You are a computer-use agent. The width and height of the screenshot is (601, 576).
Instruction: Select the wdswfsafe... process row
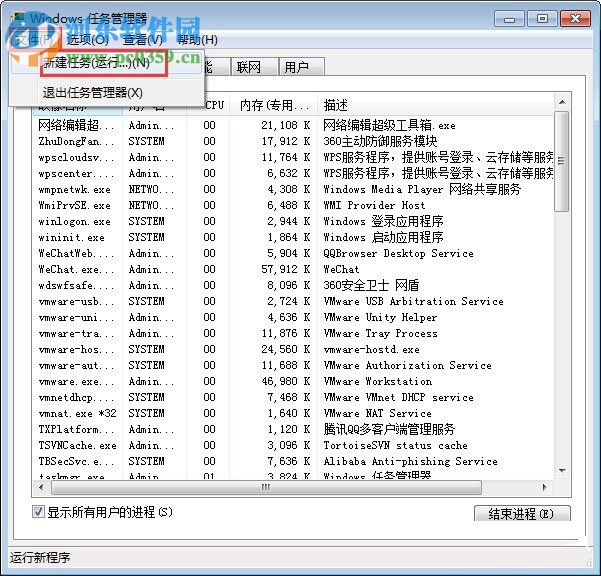(x=293, y=286)
